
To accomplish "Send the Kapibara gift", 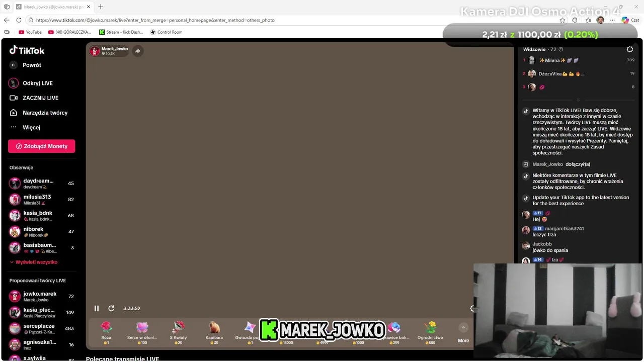I will point(214,332).
